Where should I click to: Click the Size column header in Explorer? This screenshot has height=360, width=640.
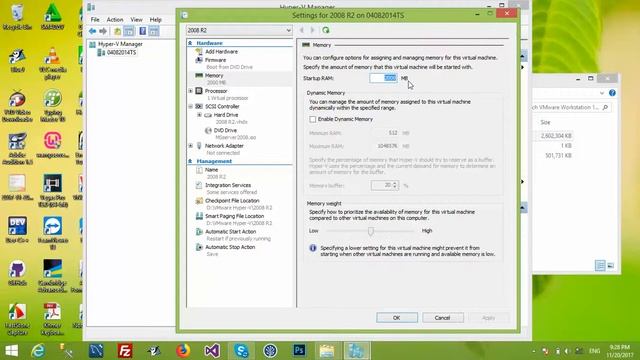tap(545, 122)
